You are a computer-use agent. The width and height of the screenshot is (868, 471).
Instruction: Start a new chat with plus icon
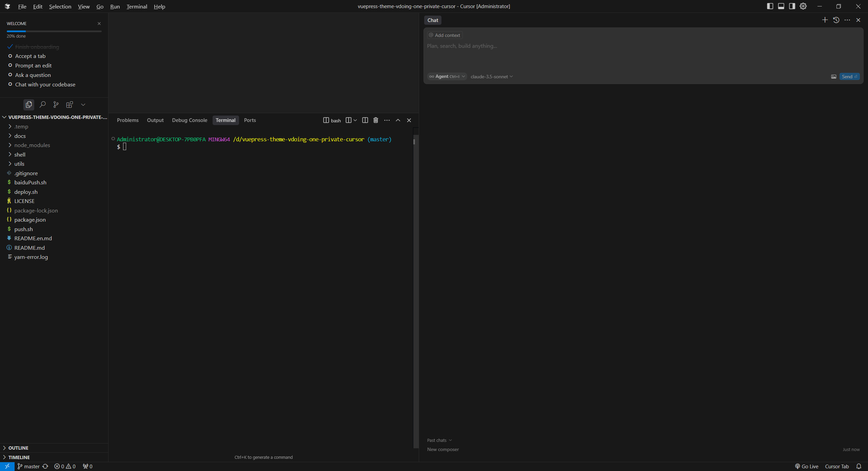coord(825,20)
